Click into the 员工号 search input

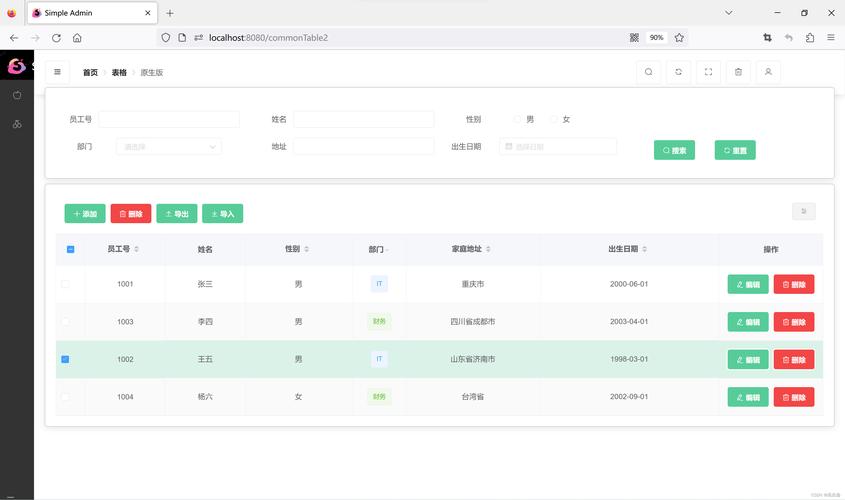tap(169, 119)
